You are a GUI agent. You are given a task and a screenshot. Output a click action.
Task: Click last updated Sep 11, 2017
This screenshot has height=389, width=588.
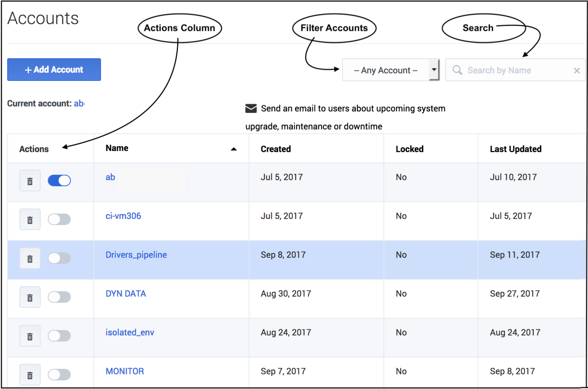(x=514, y=255)
